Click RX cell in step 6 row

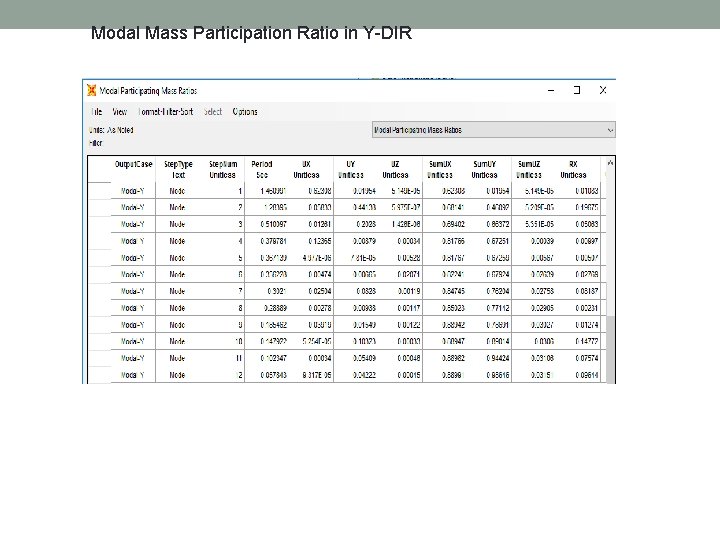click(579, 275)
